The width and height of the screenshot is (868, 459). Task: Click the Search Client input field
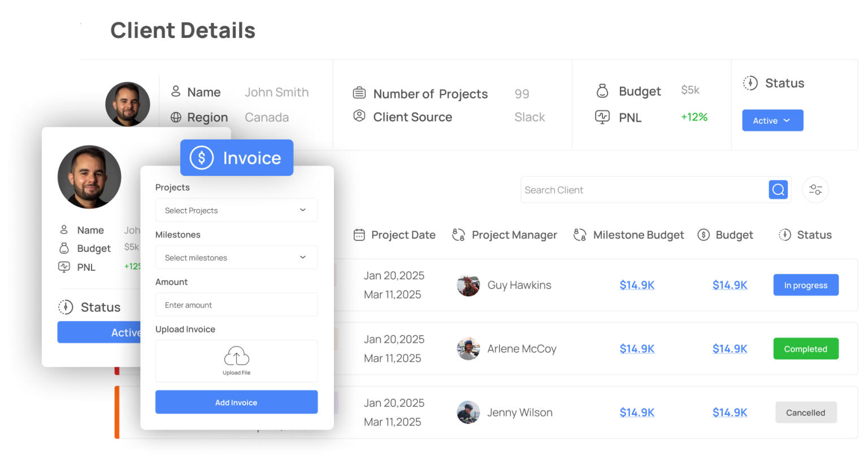click(x=644, y=190)
